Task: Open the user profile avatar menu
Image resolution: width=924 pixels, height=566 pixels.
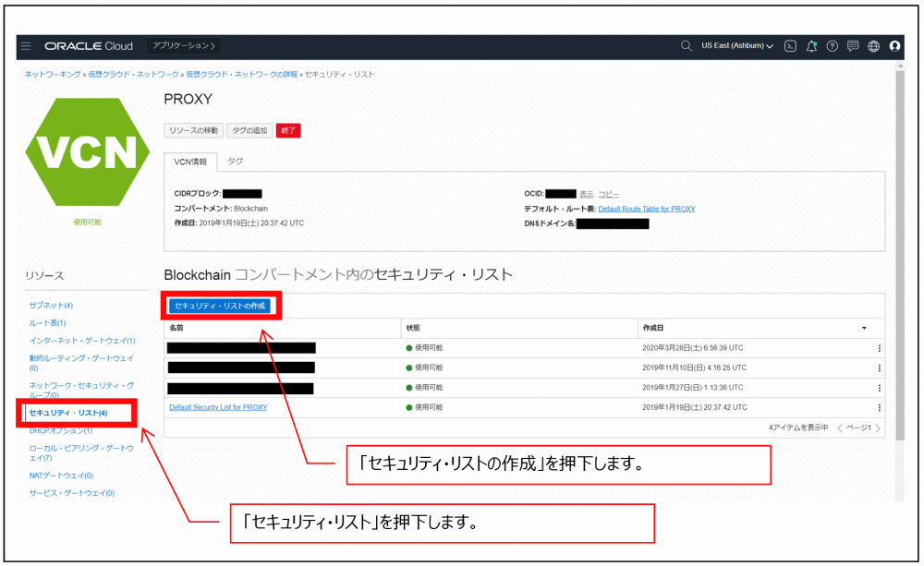Action: (x=894, y=46)
